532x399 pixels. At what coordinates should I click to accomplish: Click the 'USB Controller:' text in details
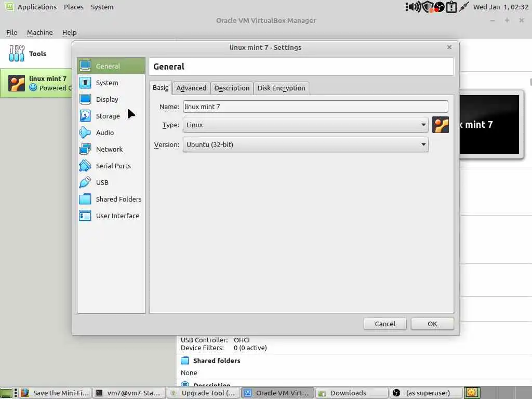coord(204,340)
